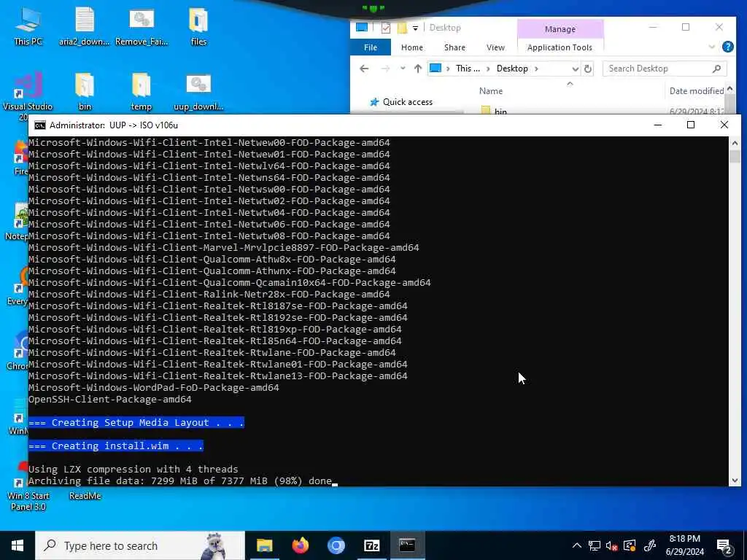Select Manage contextual tab in Explorer
Image resolution: width=747 pixels, height=560 pixels.
[560, 29]
